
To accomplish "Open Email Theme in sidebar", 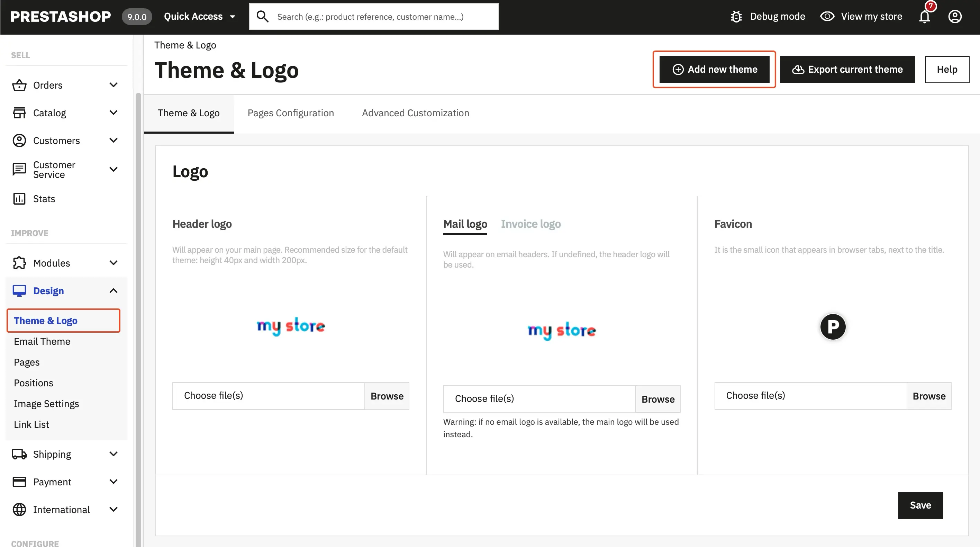I will 42,341.
